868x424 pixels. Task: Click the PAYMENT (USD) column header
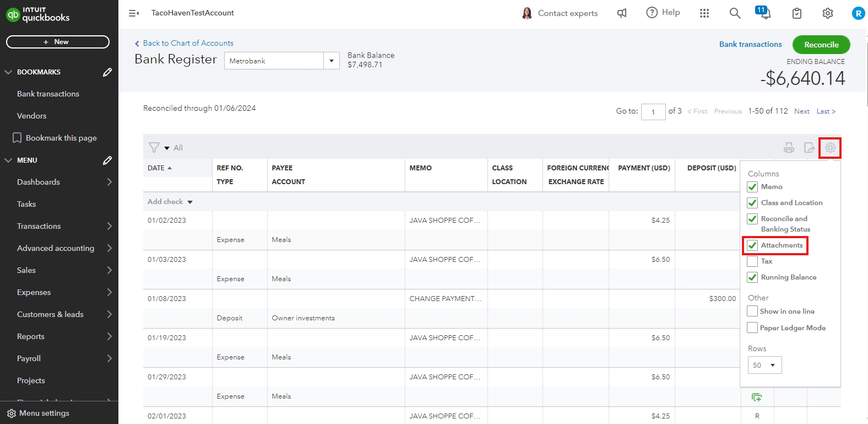coord(644,168)
